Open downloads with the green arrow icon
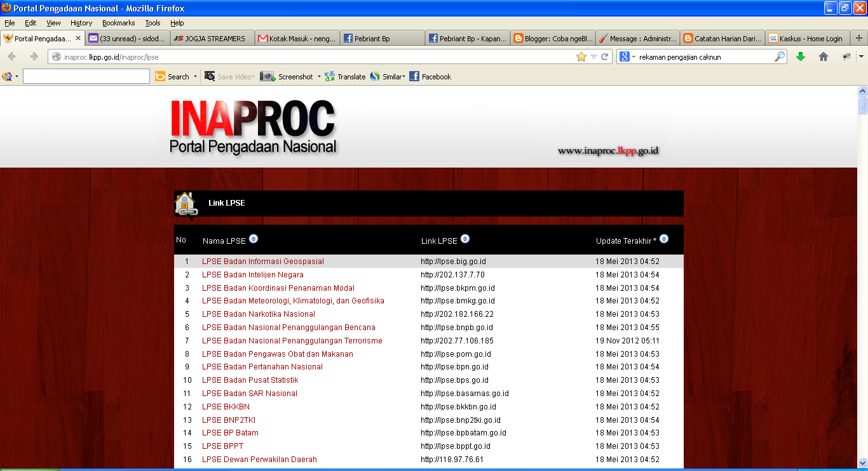 [x=801, y=56]
